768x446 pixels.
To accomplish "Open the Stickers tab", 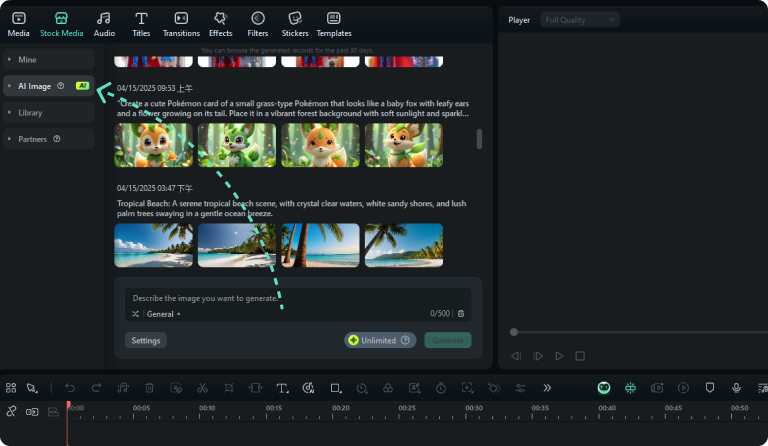I will coord(295,24).
